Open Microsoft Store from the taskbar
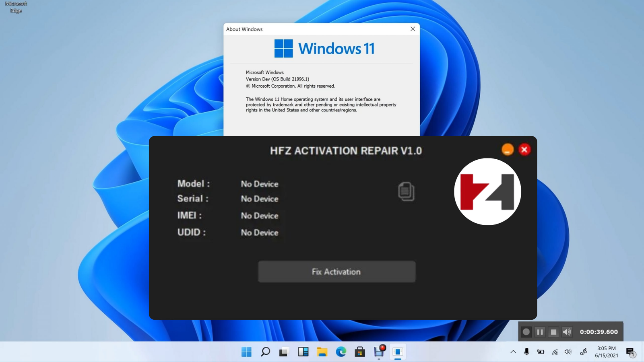This screenshot has height=362, width=644. pos(359,352)
